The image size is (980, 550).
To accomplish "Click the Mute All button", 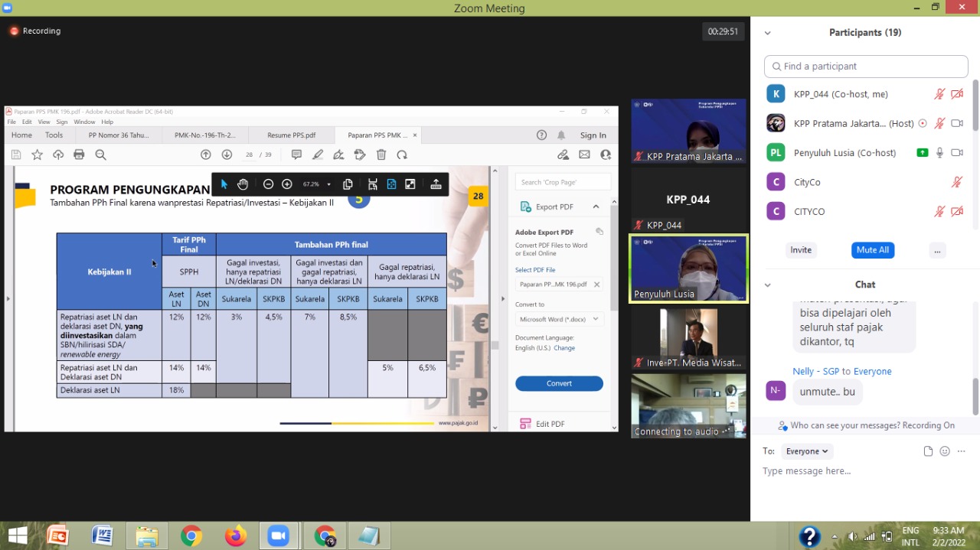I will (x=872, y=250).
